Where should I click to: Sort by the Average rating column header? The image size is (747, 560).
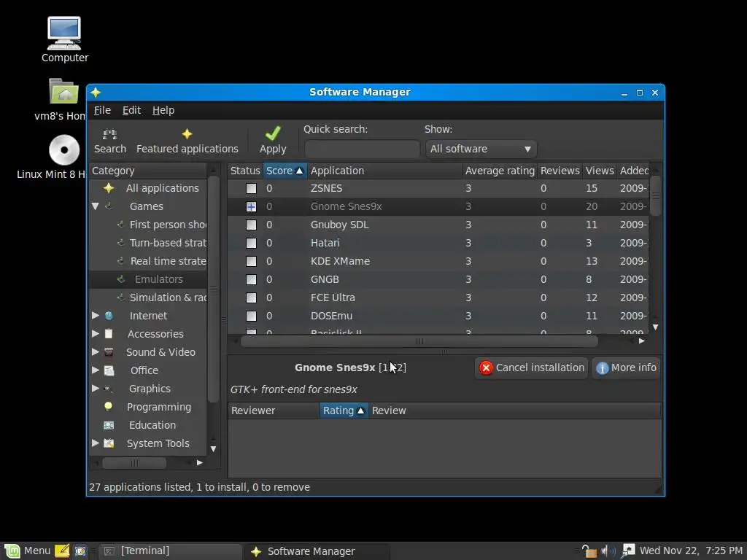tap(500, 171)
